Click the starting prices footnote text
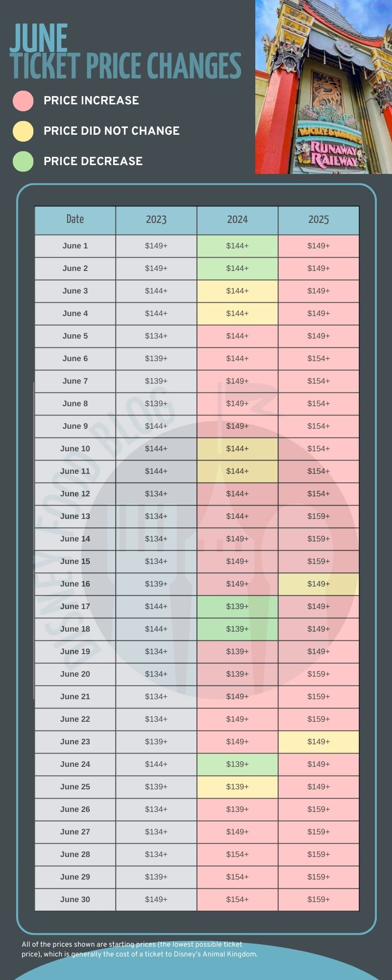Viewport: 392px width, 980px height. pyautogui.click(x=139, y=949)
